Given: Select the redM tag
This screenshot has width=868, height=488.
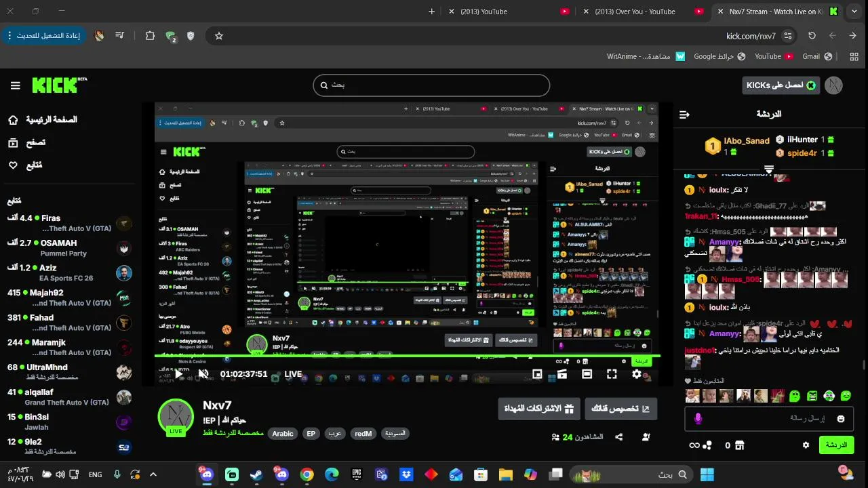Looking at the screenshot, I should tap(363, 434).
